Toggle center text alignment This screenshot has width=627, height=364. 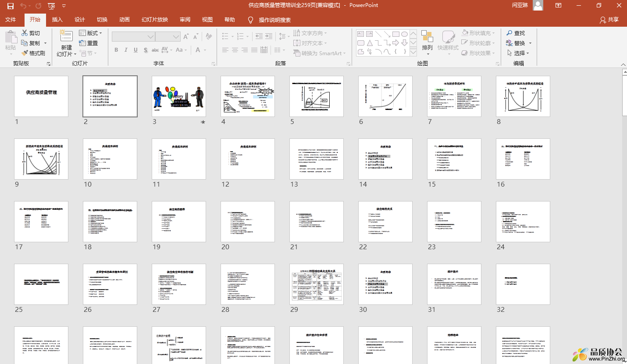pyautogui.click(x=235, y=50)
